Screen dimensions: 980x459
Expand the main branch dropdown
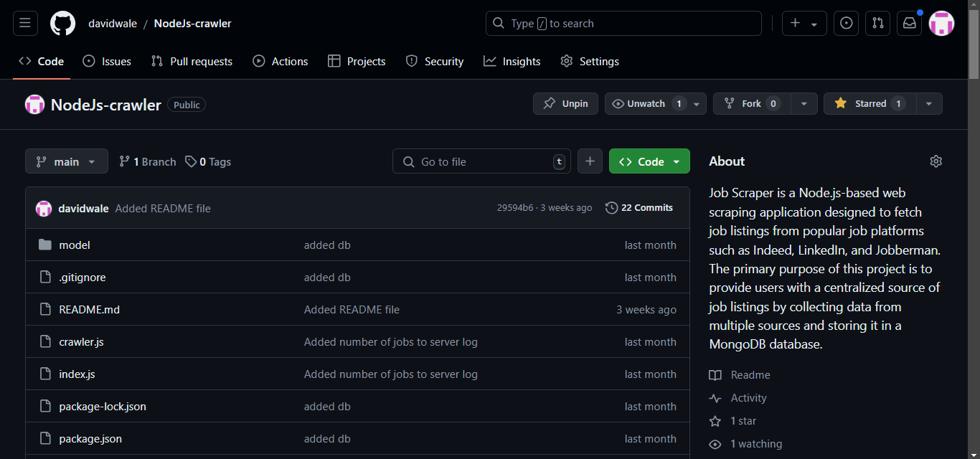click(67, 161)
